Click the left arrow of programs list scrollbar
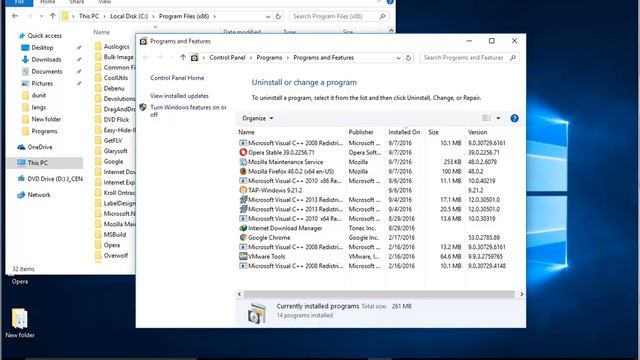The height and width of the screenshot is (360, 640). [x=240, y=294]
